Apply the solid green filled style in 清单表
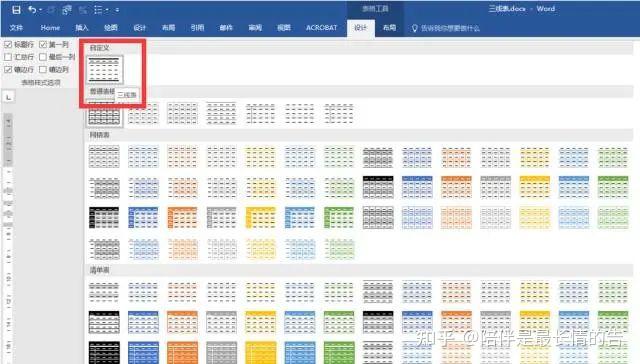The image size is (640, 364). [x=339, y=353]
